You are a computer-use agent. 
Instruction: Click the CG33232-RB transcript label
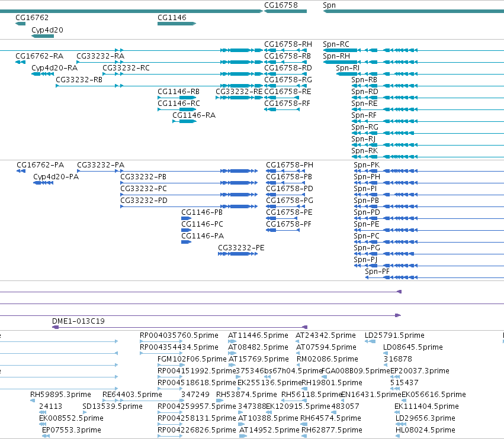[x=79, y=80]
